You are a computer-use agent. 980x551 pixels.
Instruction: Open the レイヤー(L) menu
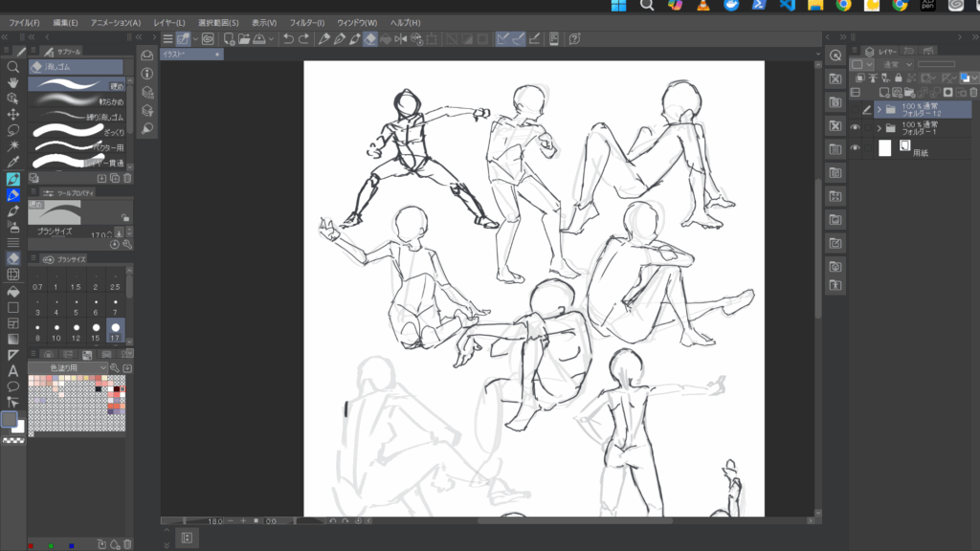pyautogui.click(x=168, y=22)
